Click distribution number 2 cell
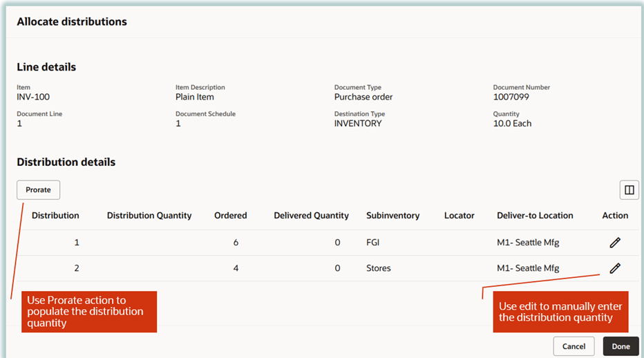 click(77, 268)
